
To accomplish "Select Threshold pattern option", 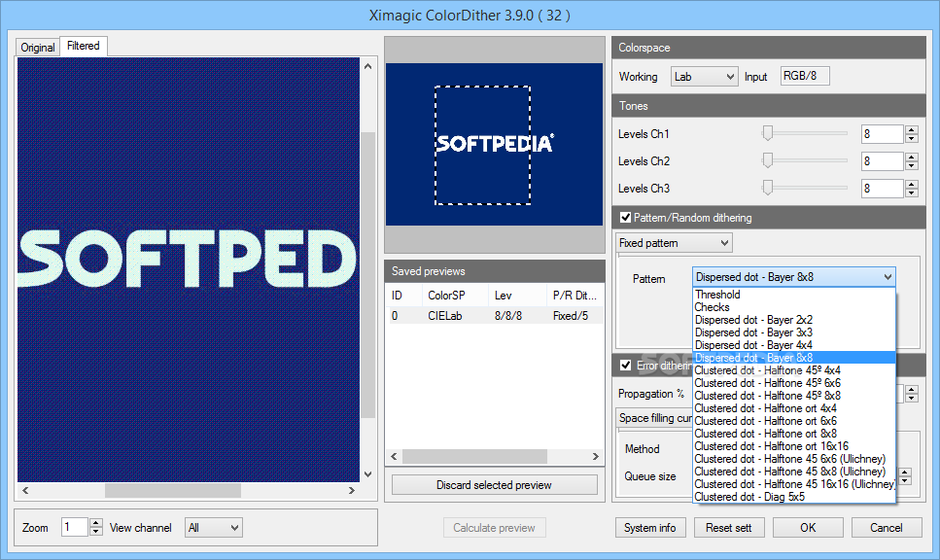I will click(x=794, y=295).
